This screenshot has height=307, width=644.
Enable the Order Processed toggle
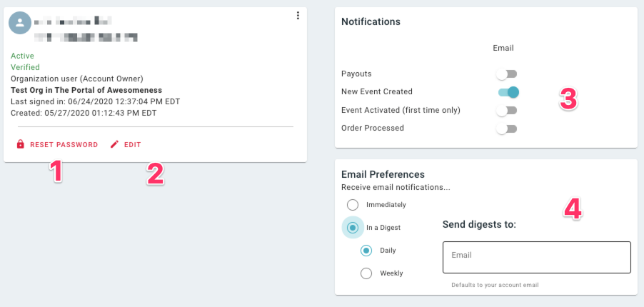coord(506,129)
